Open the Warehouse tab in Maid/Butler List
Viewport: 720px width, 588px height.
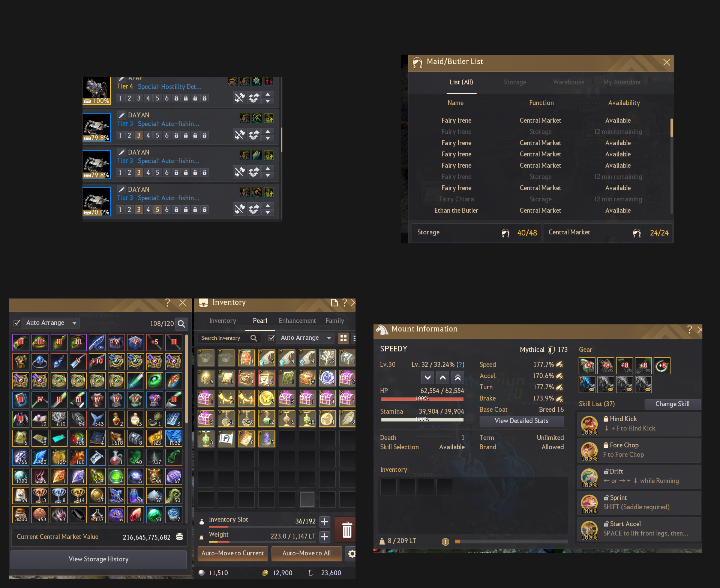point(568,82)
